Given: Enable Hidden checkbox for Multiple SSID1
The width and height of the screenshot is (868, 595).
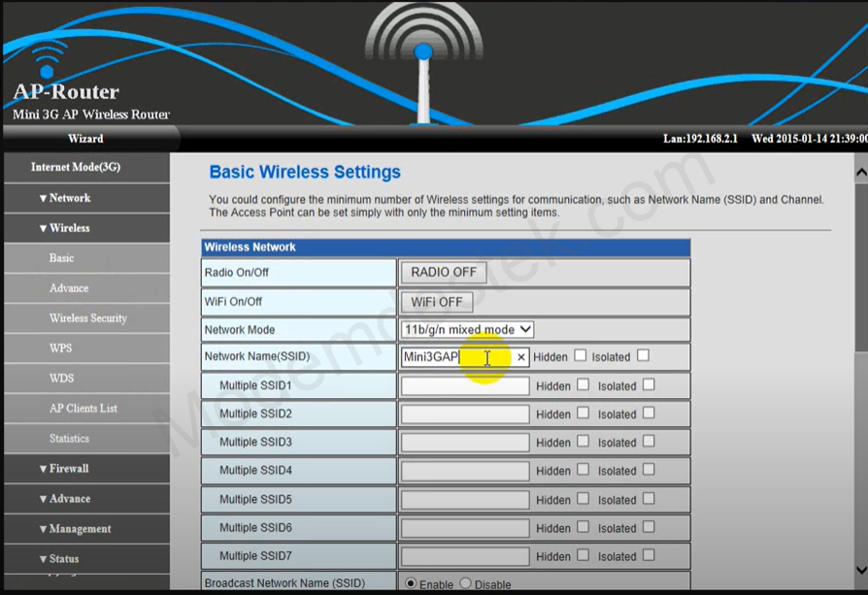Looking at the screenshot, I should [x=583, y=385].
